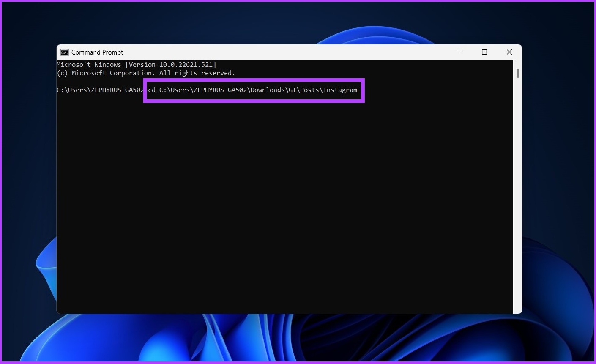This screenshot has width=596, height=364.
Task: Close the Command Prompt window
Action: (509, 52)
